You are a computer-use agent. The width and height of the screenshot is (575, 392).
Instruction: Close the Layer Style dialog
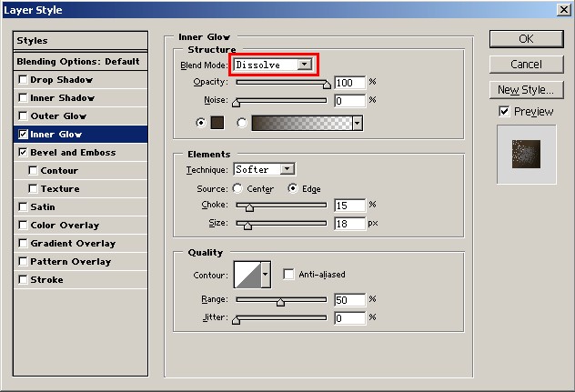[x=563, y=10]
